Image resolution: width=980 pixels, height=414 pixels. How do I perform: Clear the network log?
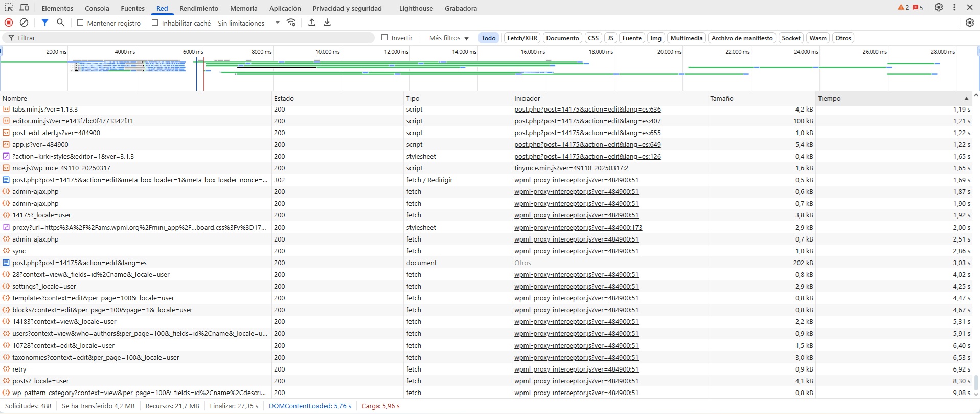pyautogui.click(x=24, y=23)
